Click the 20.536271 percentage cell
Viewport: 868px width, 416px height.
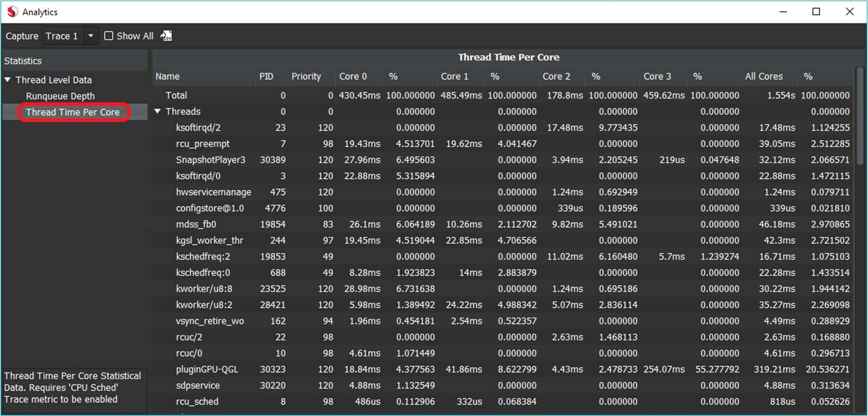pyautogui.click(x=828, y=369)
